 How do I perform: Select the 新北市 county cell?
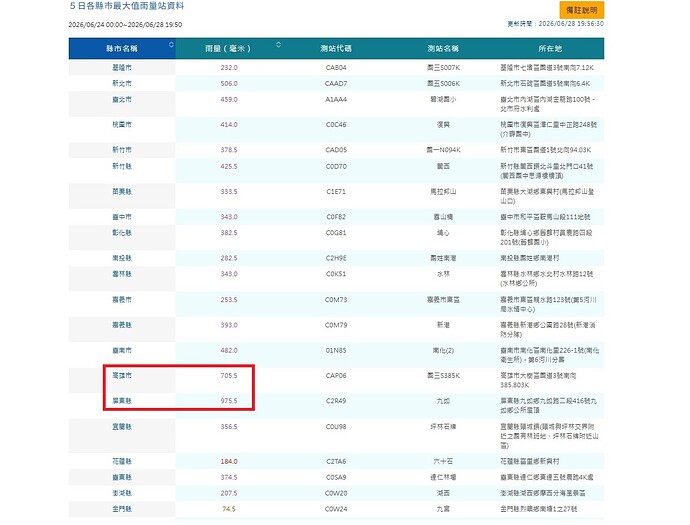click(122, 83)
